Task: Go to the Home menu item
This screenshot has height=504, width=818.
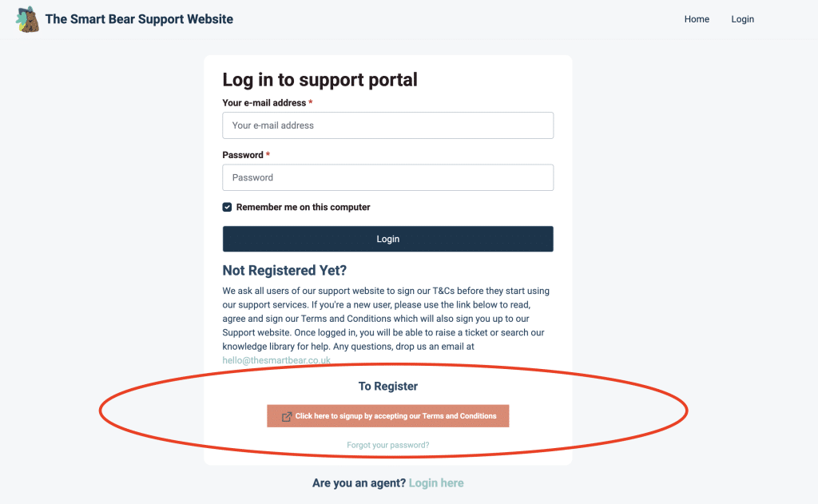Action: tap(697, 19)
